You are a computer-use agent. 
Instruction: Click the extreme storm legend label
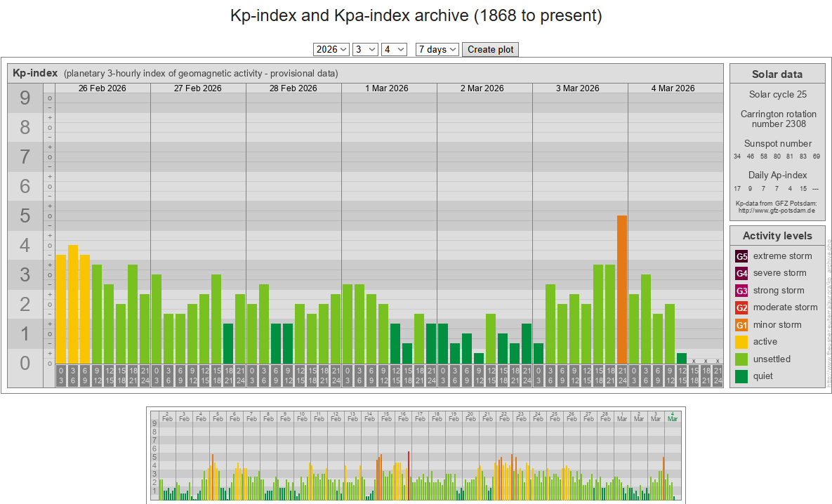pyautogui.click(x=783, y=256)
